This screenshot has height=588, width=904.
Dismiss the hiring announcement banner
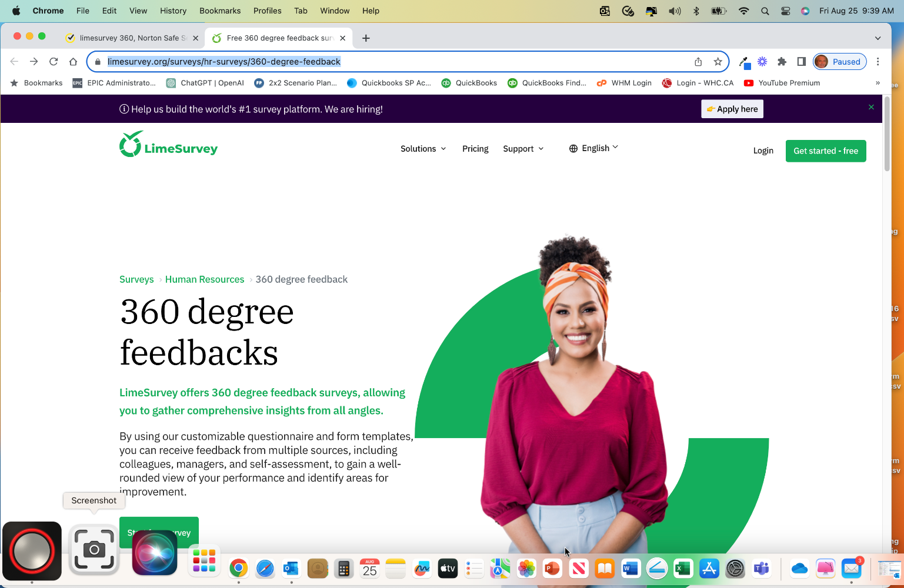point(871,107)
